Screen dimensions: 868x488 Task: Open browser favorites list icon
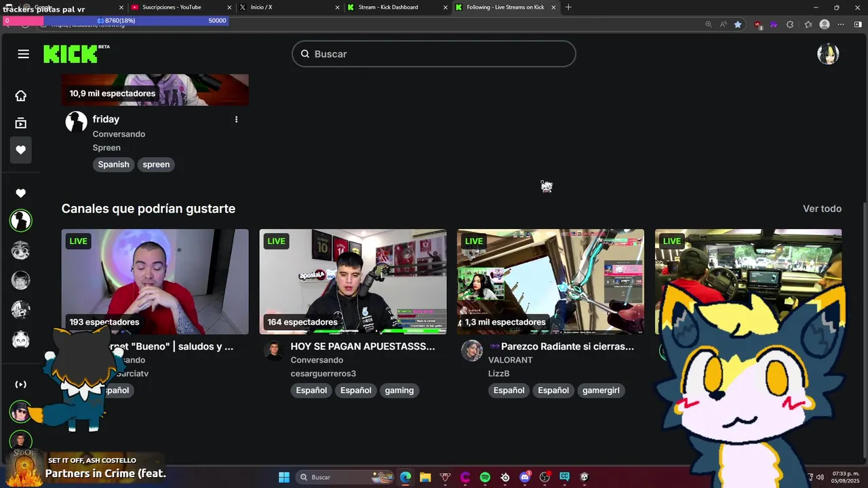(x=808, y=24)
